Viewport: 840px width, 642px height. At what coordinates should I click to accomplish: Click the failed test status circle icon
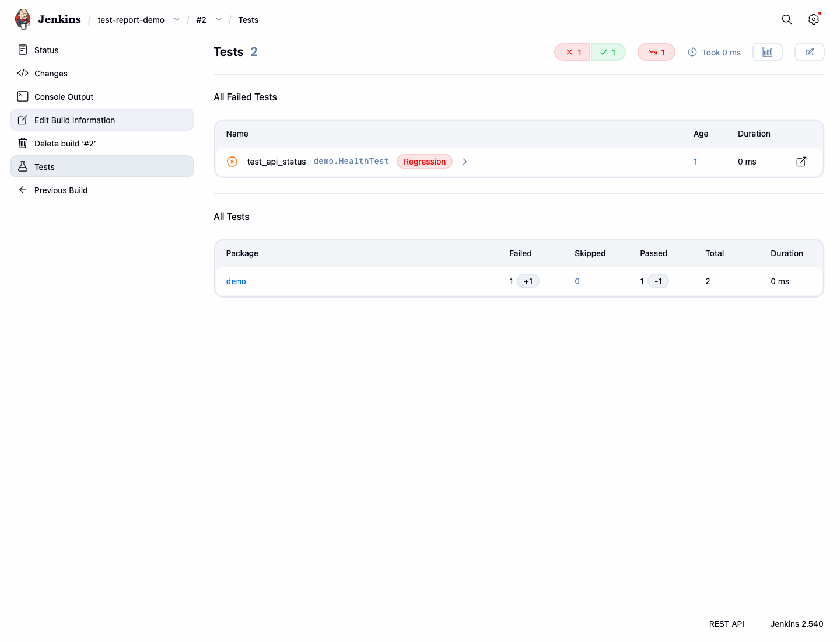coord(232,162)
